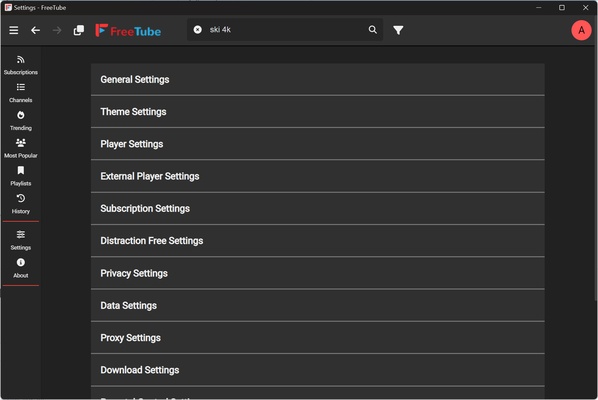Open Trending in the sidebar

[x=21, y=121]
